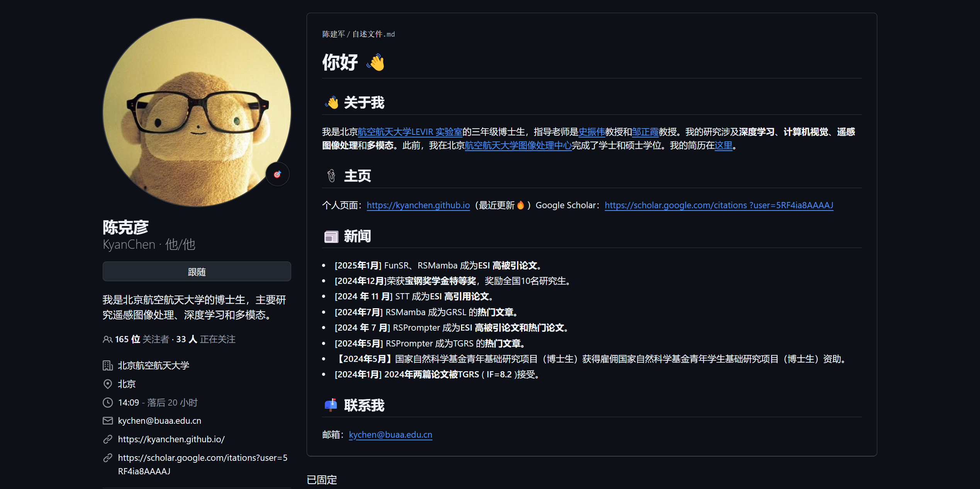Viewport: 980px width, 489px height.
Task: Click the building icon beside 北京航空航天大学
Action: [x=107, y=365]
